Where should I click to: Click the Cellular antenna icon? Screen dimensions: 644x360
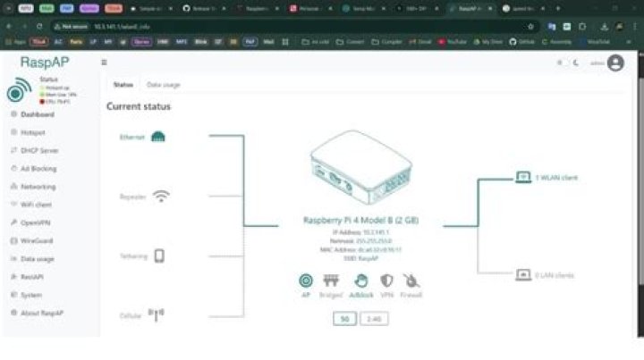point(156,315)
